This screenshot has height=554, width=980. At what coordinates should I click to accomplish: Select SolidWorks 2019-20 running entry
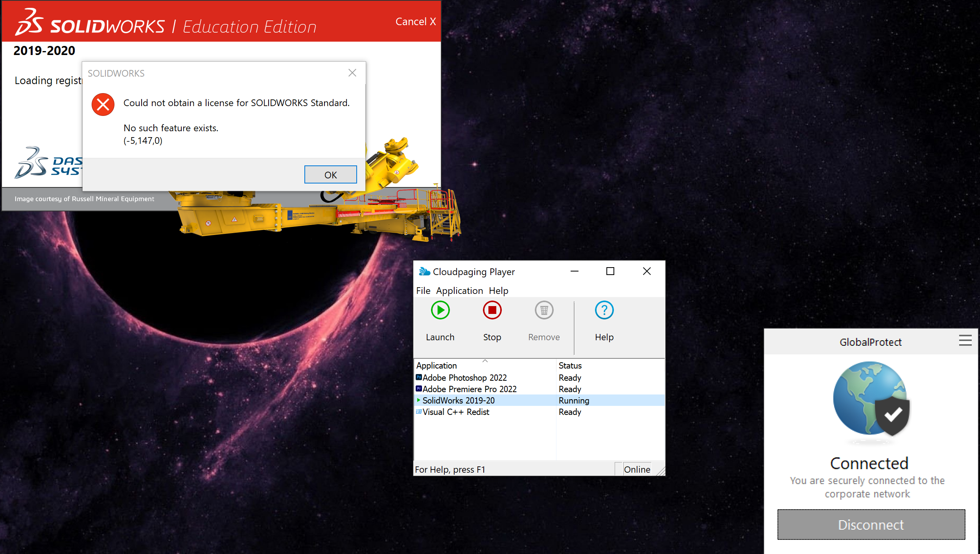[539, 400]
